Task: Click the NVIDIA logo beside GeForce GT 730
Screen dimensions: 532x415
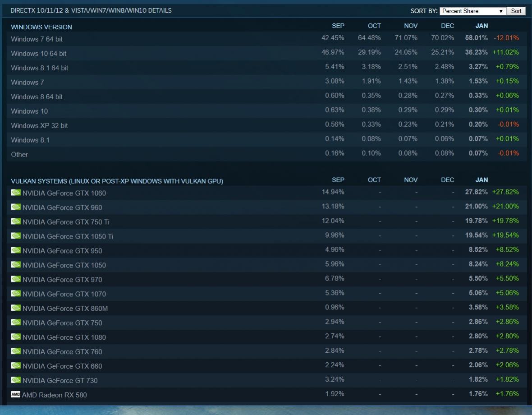Action: [x=16, y=380]
